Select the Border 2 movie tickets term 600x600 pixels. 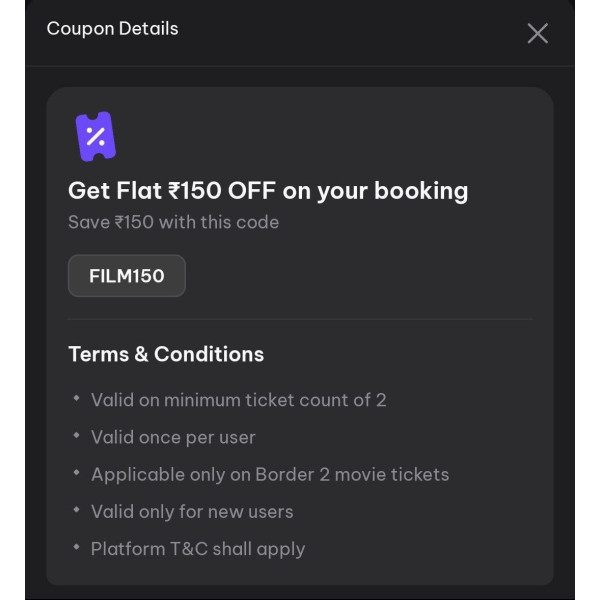[270, 474]
